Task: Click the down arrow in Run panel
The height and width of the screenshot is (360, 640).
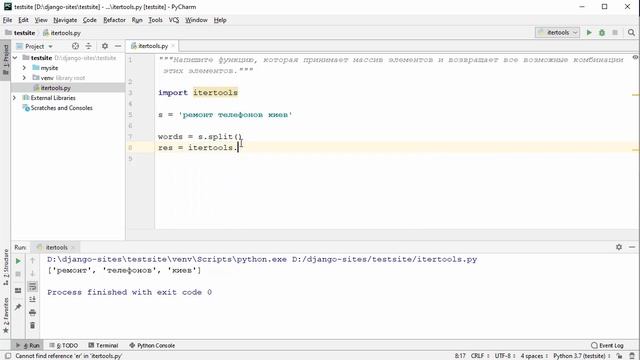Action: 33,273
